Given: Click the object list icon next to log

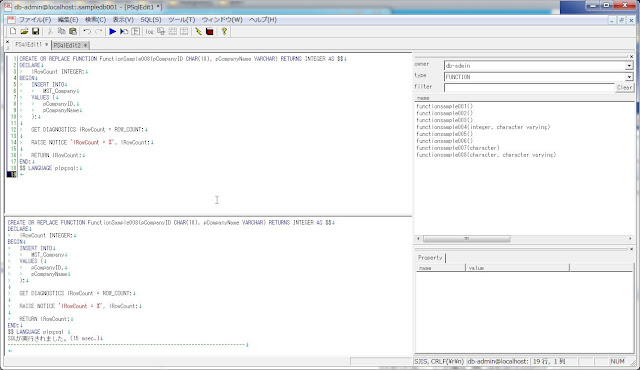Looking at the screenshot, I should coord(161,31).
